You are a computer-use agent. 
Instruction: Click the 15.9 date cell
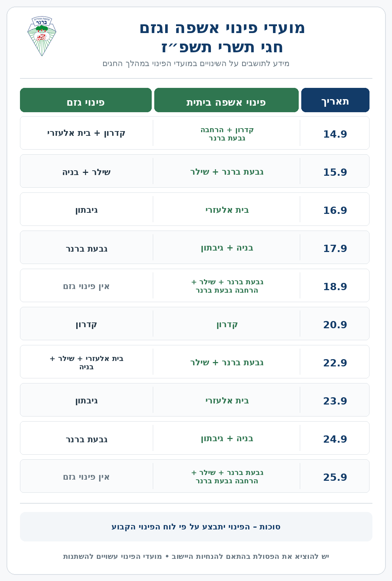tap(335, 172)
